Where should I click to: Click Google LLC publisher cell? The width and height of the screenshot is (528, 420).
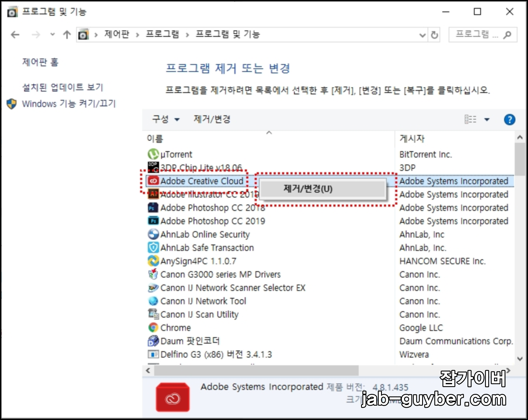click(421, 328)
